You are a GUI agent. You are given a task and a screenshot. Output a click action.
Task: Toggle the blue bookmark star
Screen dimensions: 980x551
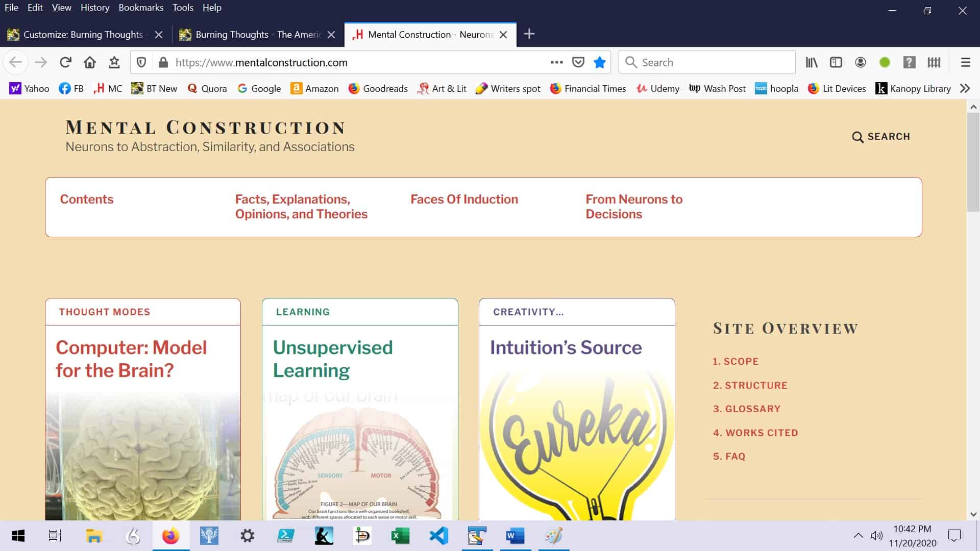(600, 62)
